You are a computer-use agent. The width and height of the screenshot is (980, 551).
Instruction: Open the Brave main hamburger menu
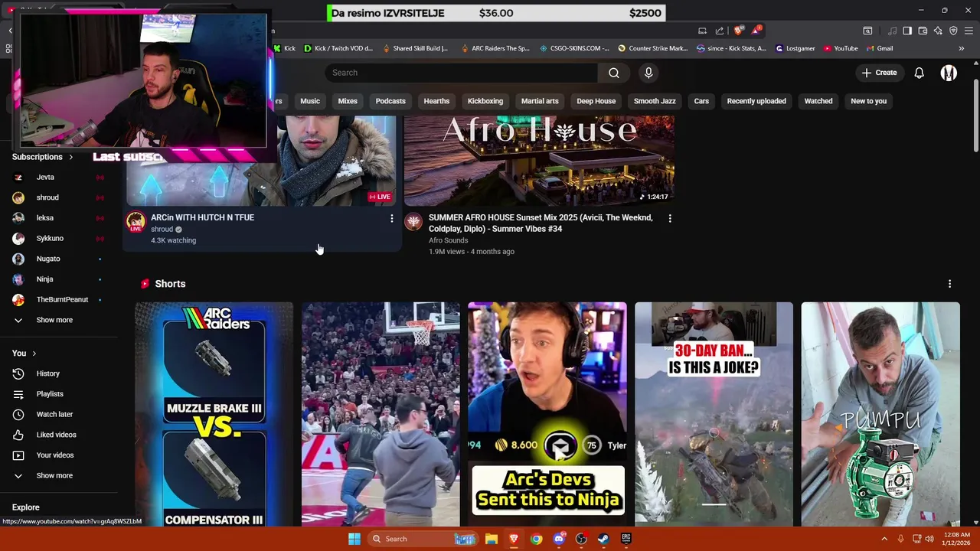[969, 31]
